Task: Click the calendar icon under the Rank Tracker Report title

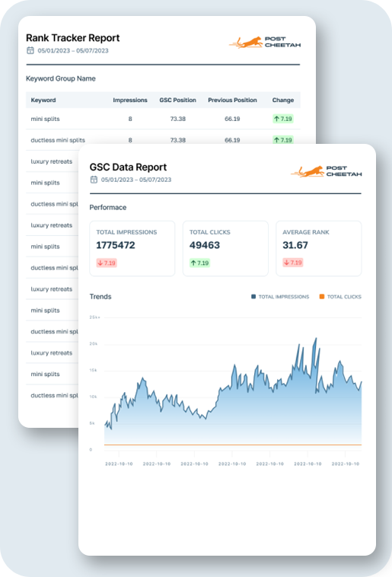Action: (x=30, y=50)
